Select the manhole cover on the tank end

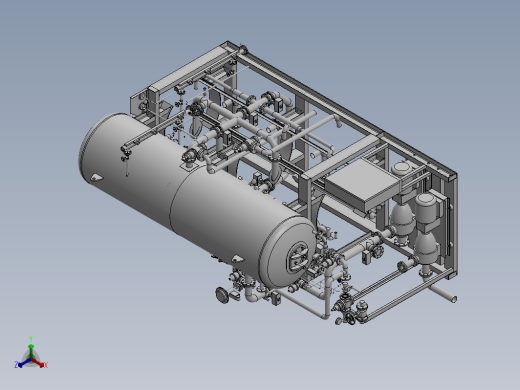(298, 257)
